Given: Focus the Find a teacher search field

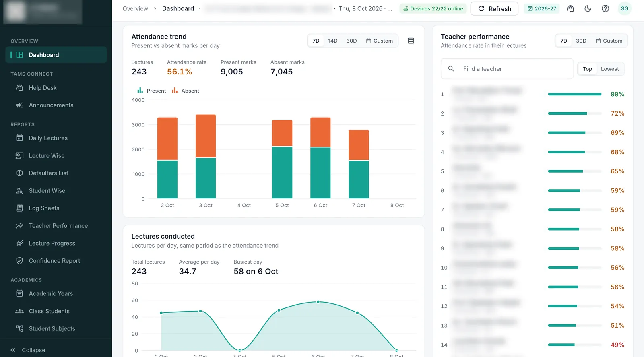Looking at the screenshot, I should [507, 69].
